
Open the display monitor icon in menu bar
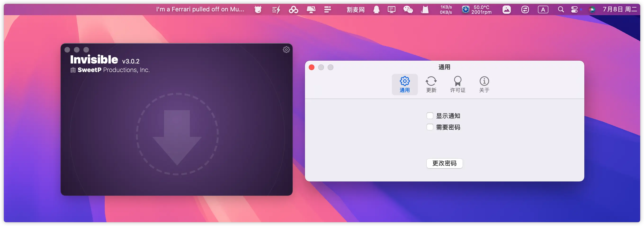tap(311, 9)
